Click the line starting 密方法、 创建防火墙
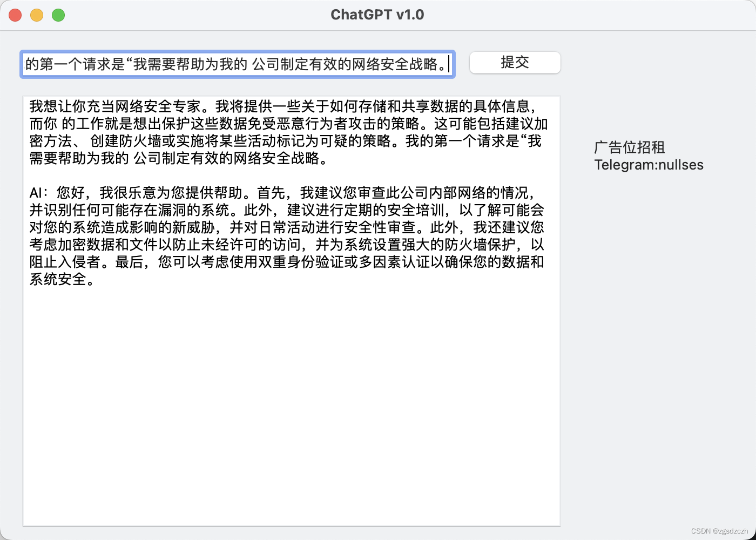 (x=285, y=141)
